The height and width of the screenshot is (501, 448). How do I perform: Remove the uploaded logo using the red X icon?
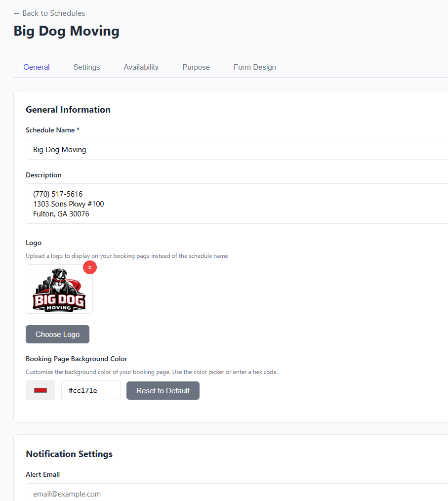pos(89,267)
